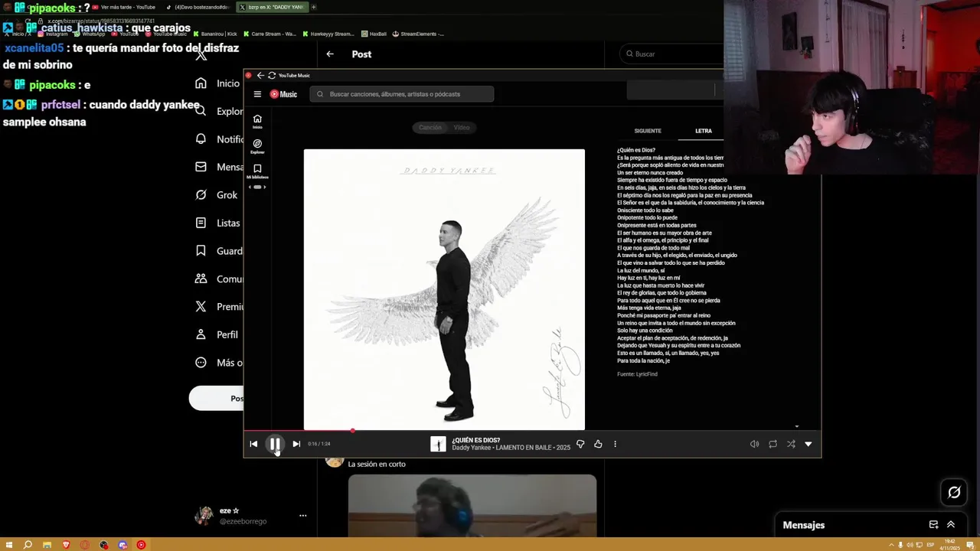Toggle repeat mode in YouTube Music
The image size is (980, 551).
[773, 444]
